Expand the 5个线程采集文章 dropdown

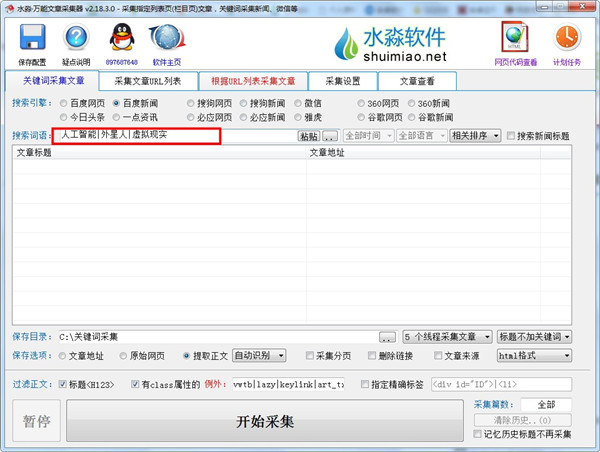447,337
